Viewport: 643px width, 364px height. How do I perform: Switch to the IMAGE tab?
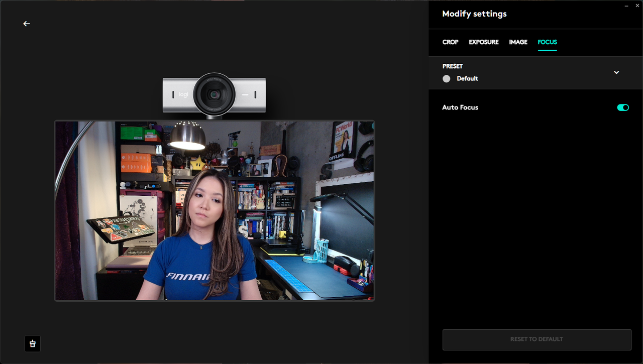[x=518, y=42]
